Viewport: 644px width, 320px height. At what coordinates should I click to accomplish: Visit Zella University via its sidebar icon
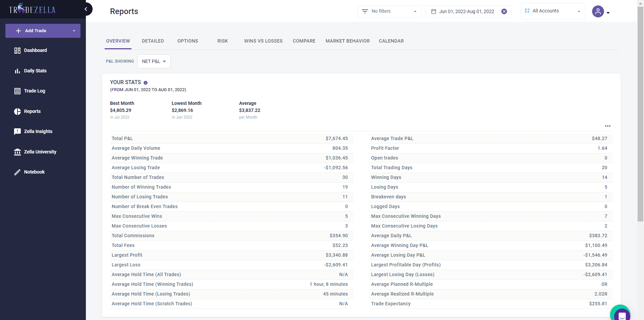point(17,152)
